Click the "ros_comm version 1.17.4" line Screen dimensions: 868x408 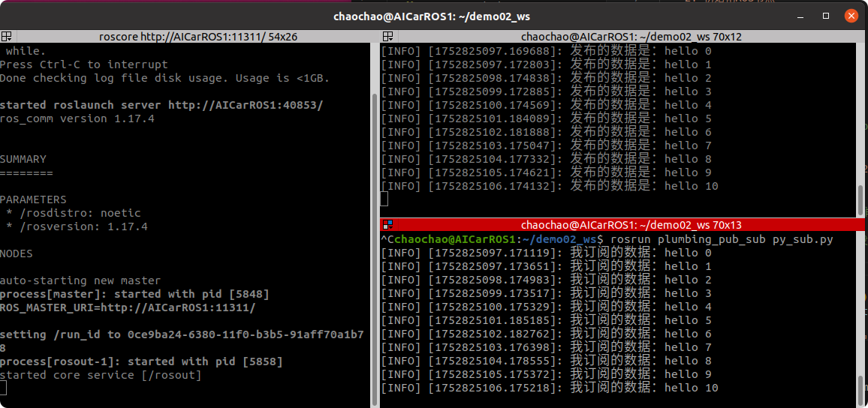tap(77, 118)
